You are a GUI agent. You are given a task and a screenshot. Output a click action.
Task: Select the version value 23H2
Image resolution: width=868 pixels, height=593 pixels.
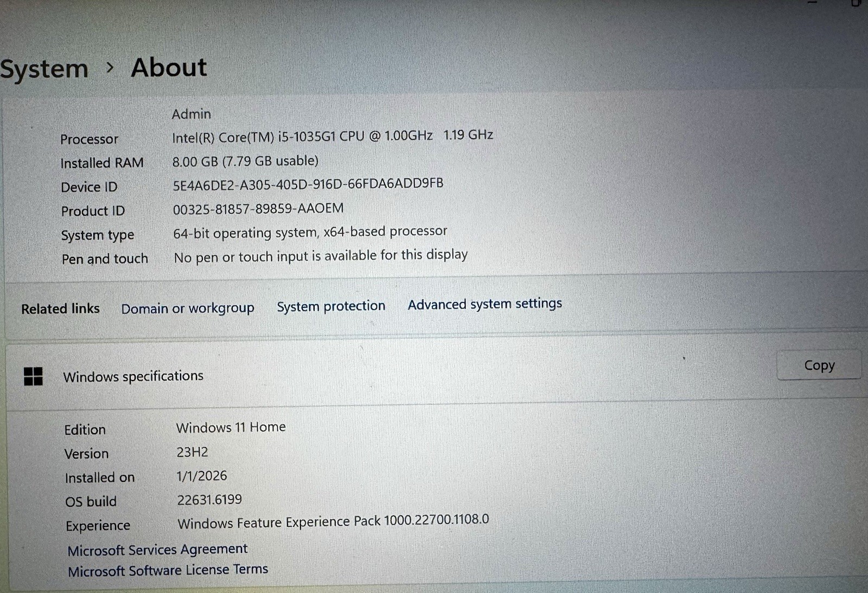pyautogui.click(x=192, y=452)
